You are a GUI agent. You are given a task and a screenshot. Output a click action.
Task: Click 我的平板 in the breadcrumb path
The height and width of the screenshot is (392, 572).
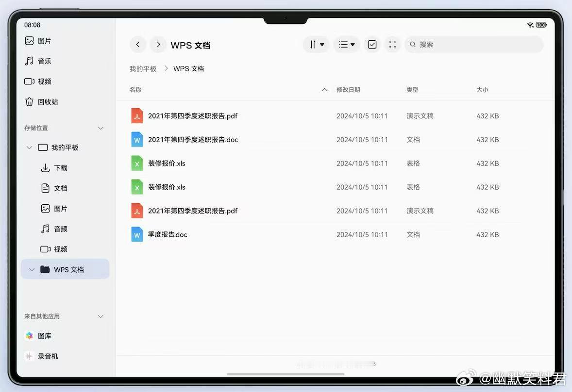(143, 69)
